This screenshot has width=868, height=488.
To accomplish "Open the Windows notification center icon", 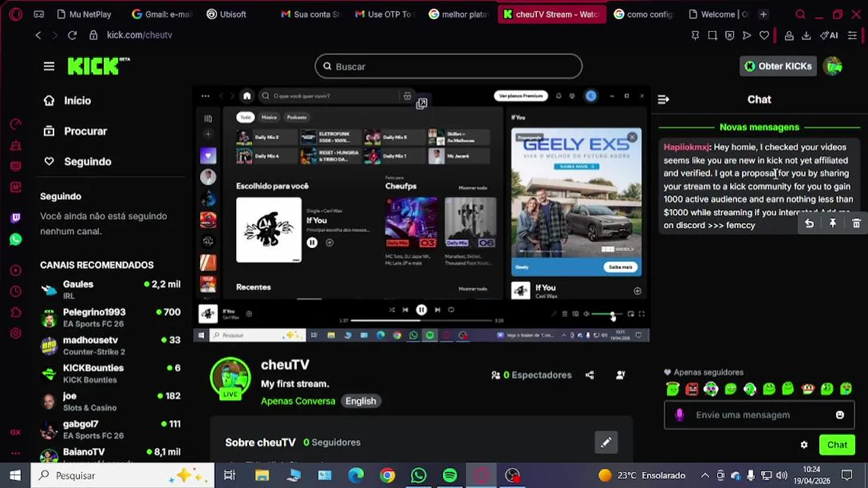I will tap(846, 475).
